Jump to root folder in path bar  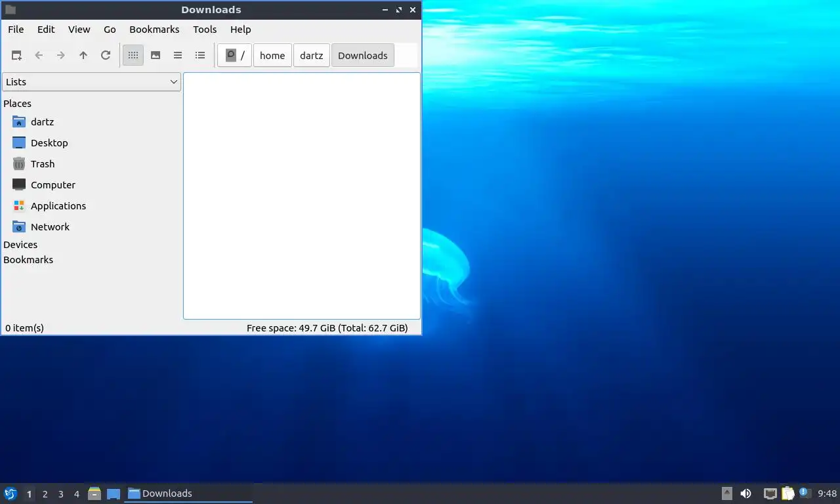point(235,56)
